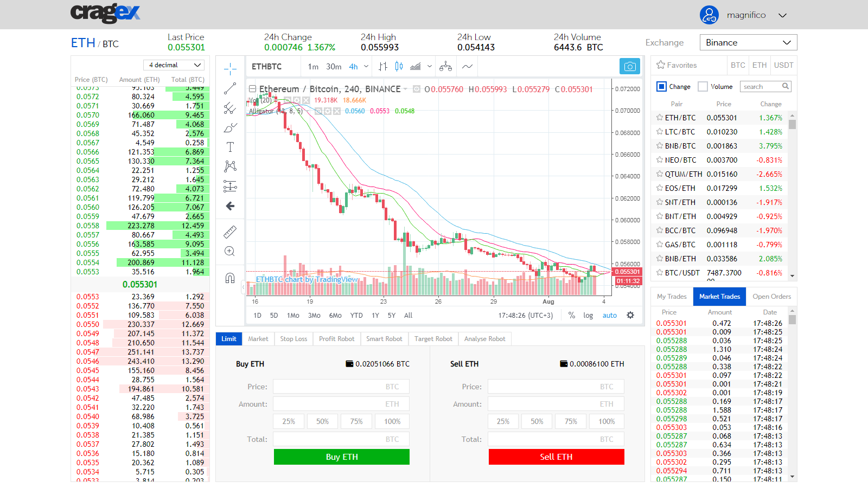This screenshot has width=868, height=488.
Task: Toggle visibility of Vol indicator eye
Action: click(x=288, y=100)
